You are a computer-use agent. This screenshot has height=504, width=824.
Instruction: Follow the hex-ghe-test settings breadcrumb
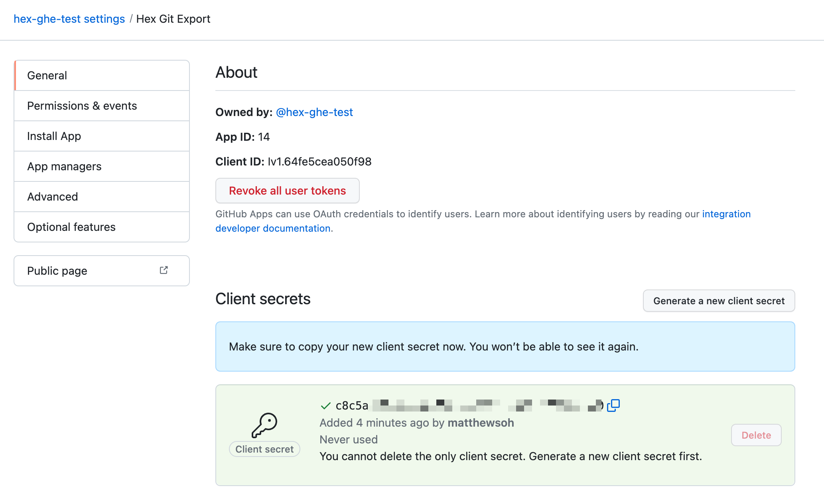tap(69, 19)
